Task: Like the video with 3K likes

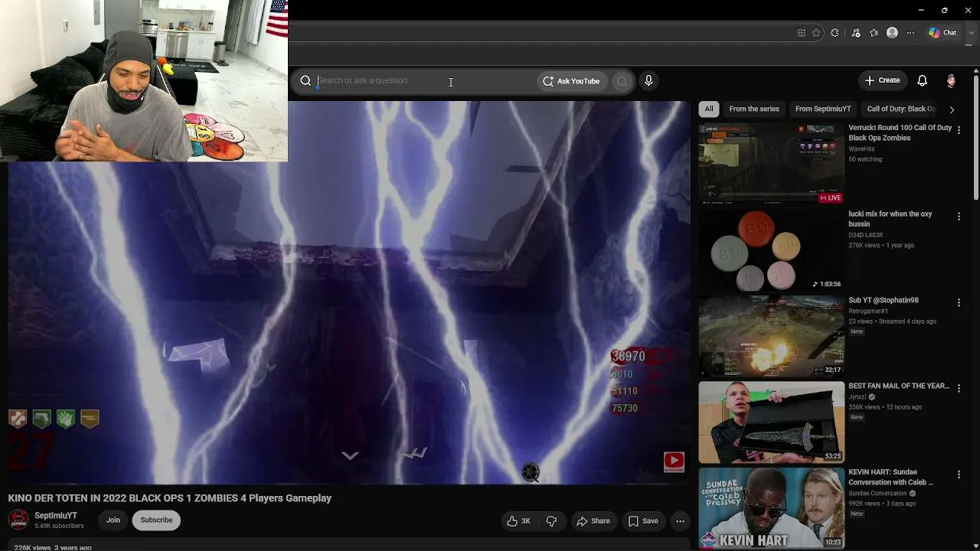Action: point(519,521)
